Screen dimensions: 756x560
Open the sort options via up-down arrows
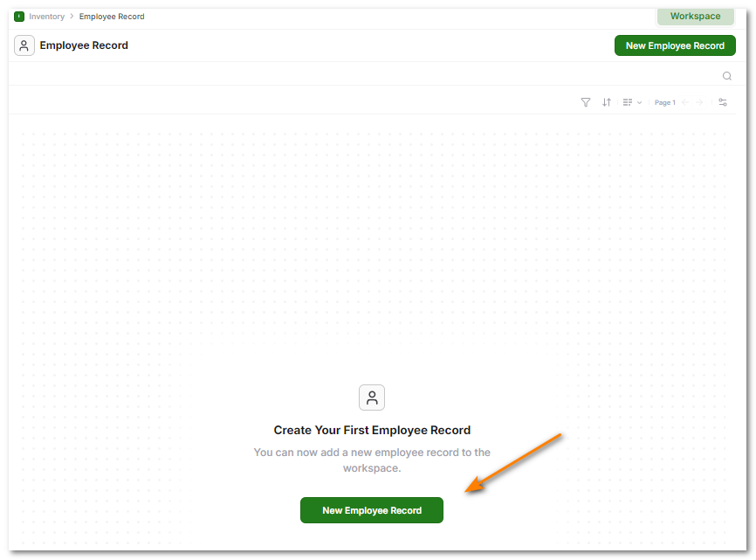pyautogui.click(x=607, y=102)
